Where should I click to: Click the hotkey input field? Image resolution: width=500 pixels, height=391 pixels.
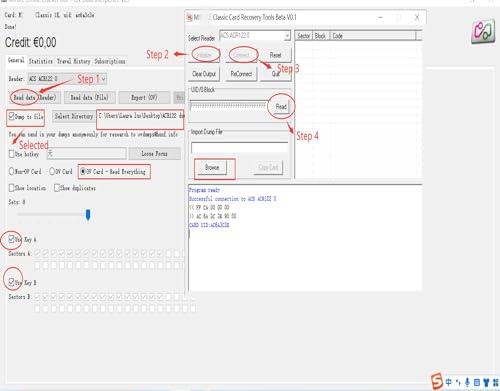point(86,154)
